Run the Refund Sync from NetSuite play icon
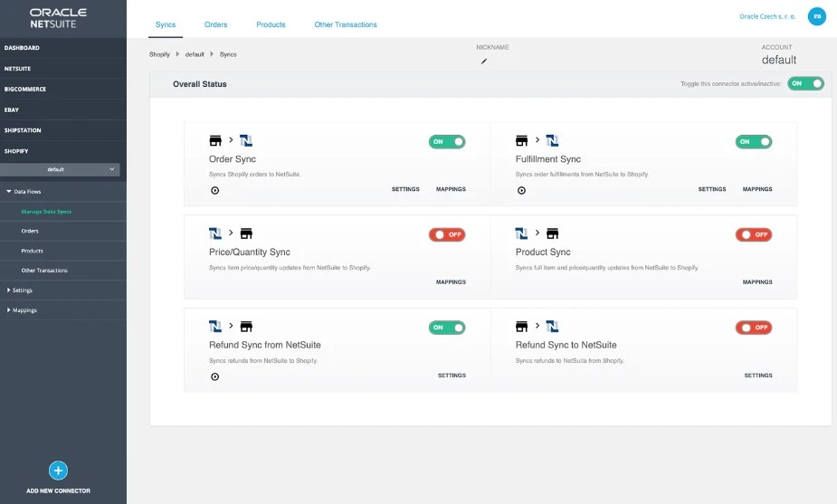Image resolution: width=837 pixels, height=504 pixels. (215, 376)
